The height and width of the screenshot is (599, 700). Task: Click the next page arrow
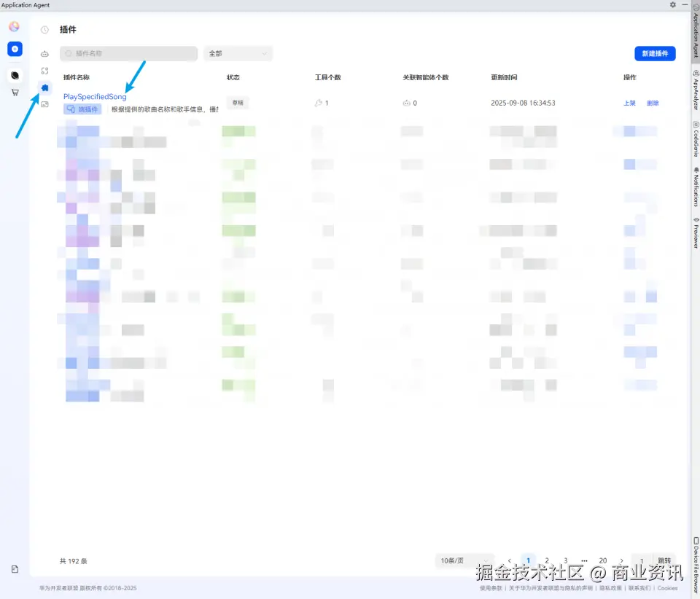(x=621, y=560)
